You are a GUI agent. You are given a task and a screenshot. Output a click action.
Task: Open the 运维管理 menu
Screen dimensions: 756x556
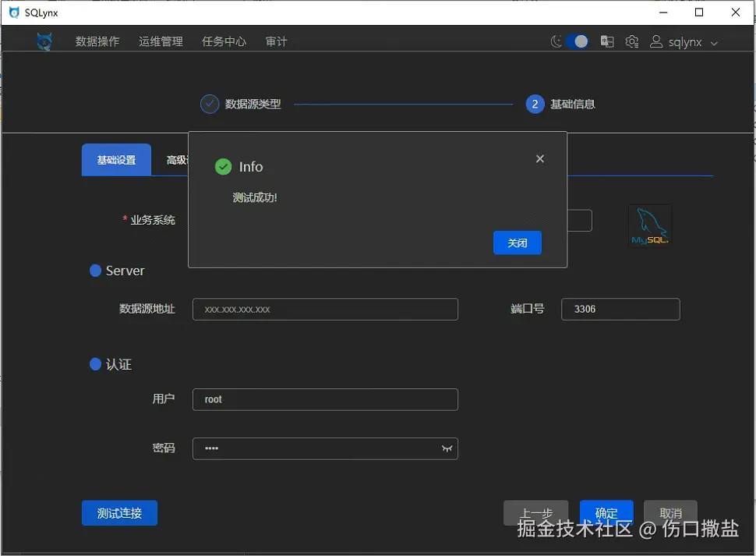(161, 41)
